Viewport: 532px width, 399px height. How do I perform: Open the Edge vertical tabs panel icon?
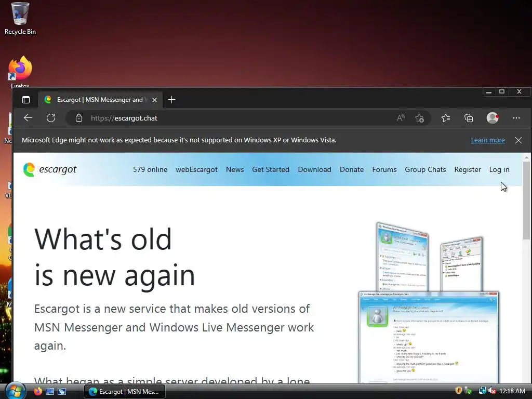click(x=26, y=100)
